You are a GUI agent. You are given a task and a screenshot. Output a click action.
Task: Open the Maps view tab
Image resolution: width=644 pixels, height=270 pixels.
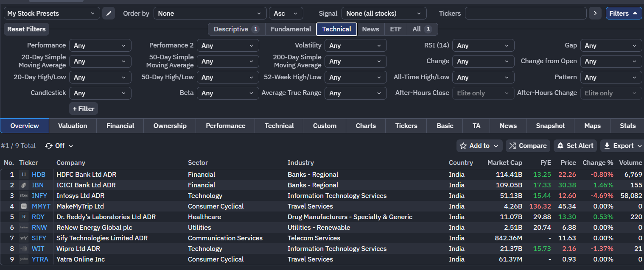pyautogui.click(x=592, y=126)
